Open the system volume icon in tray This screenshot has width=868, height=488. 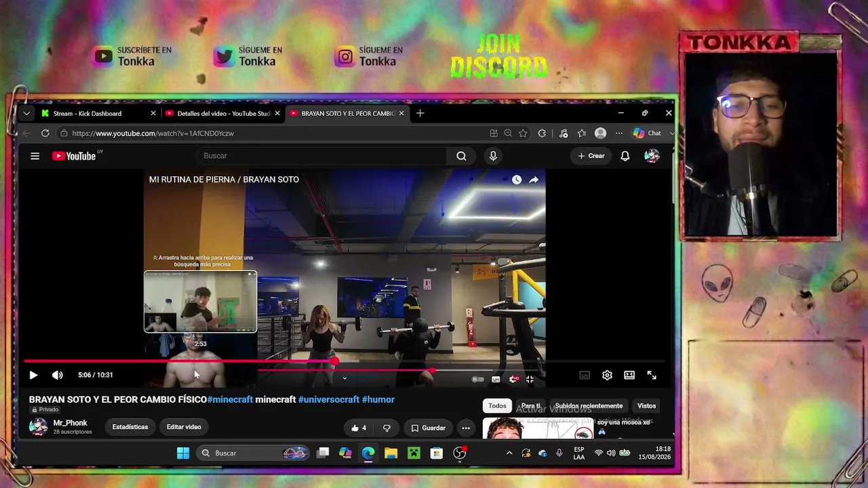click(x=611, y=453)
